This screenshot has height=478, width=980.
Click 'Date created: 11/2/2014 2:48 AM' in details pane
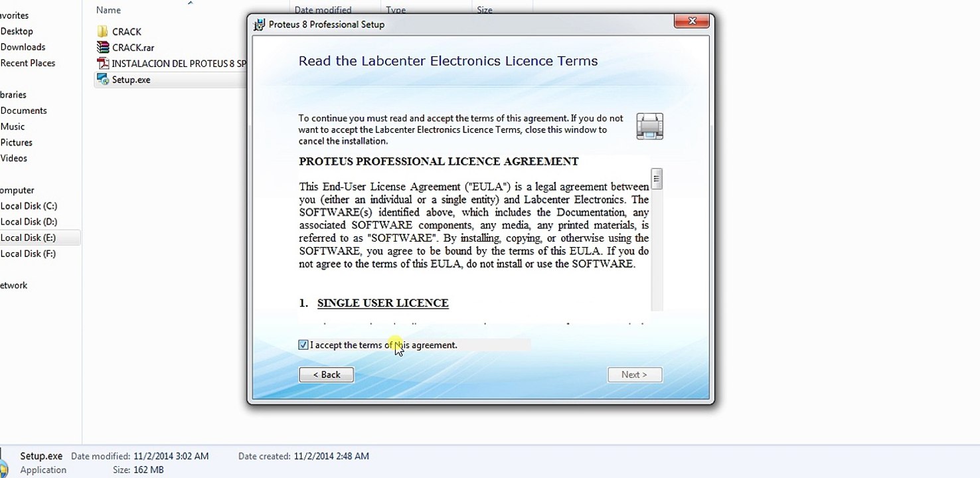(303, 456)
